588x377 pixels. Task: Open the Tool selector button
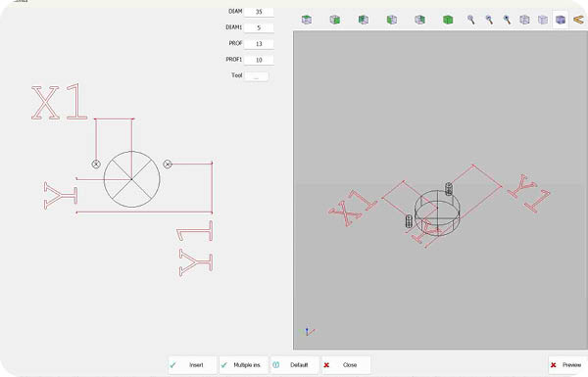(257, 76)
